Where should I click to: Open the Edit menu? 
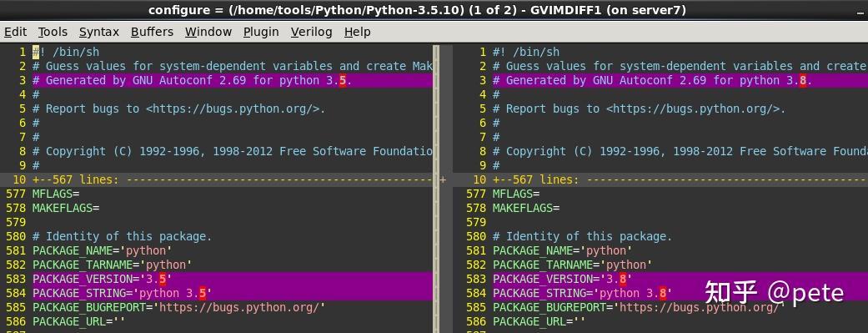16,33
